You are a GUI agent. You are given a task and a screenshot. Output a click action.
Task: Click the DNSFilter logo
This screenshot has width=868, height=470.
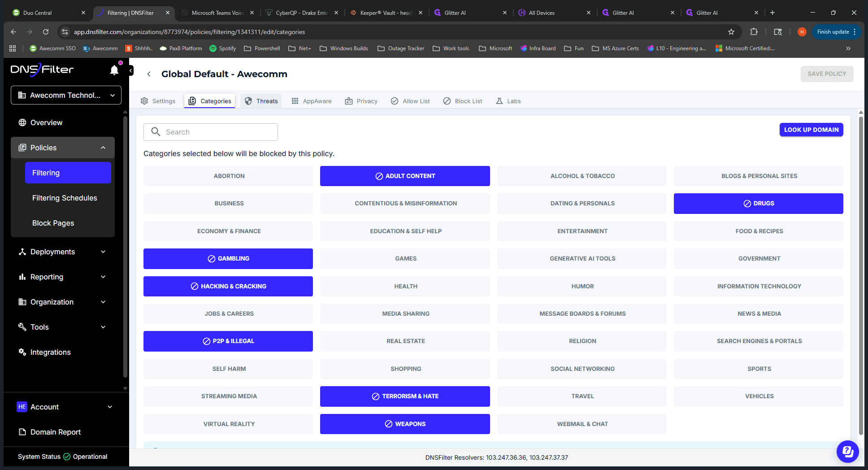coord(42,70)
